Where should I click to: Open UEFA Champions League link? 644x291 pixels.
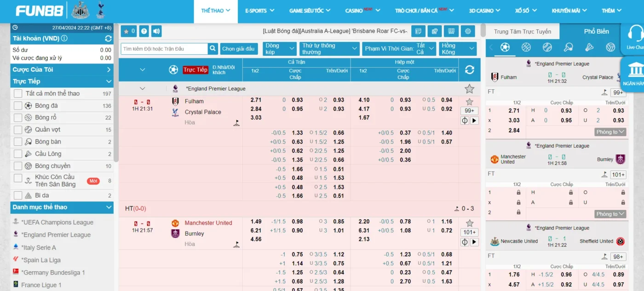tap(57, 222)
